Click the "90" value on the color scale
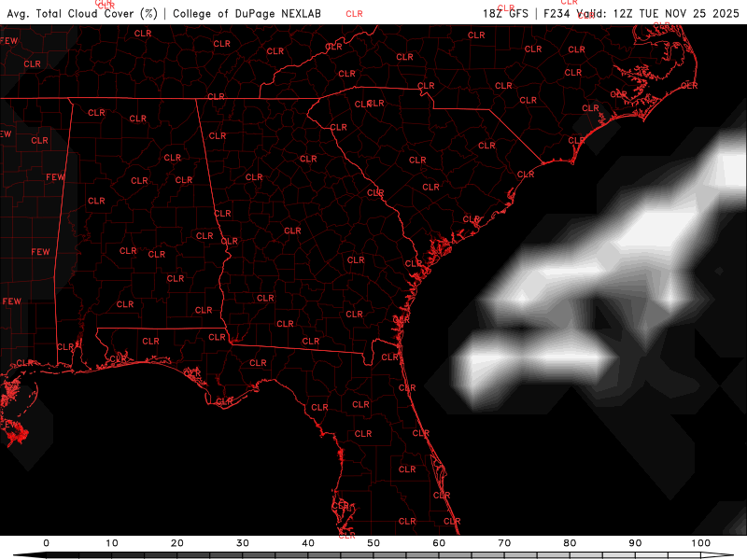 click(635, 543)
